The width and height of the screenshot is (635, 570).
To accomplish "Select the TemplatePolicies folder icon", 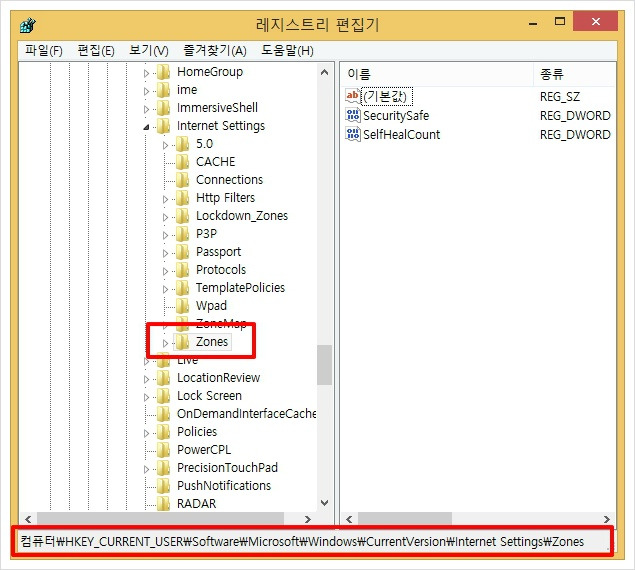I will click(x=183, y=288).
